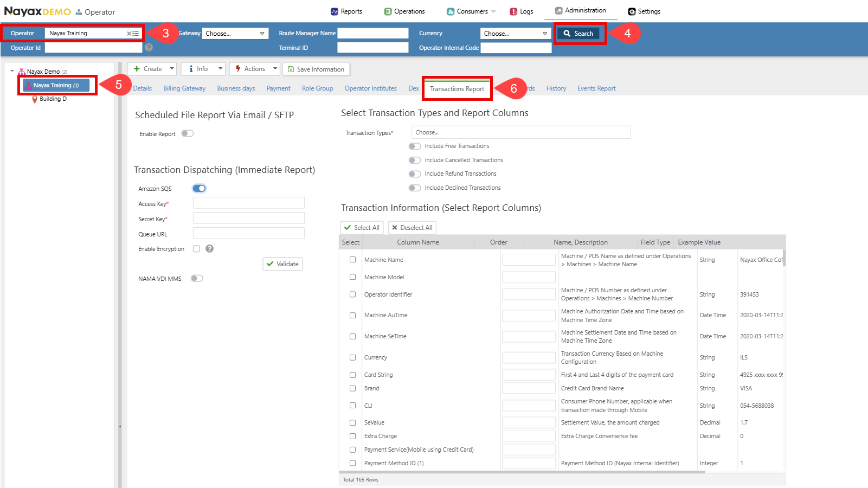The image size is (868, 488).
Task: Open the Transaction Types Choose dropdown
Action: 521,132
